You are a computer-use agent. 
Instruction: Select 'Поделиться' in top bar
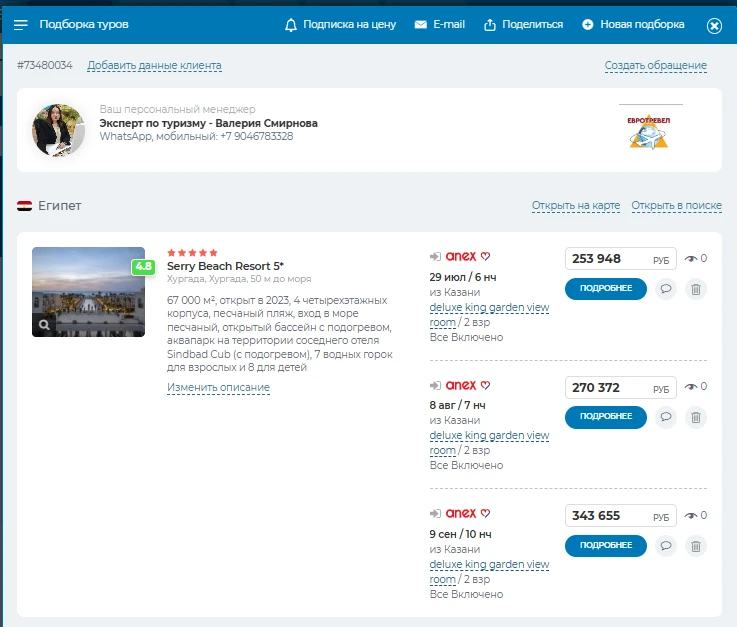click(x=533, y=24)
